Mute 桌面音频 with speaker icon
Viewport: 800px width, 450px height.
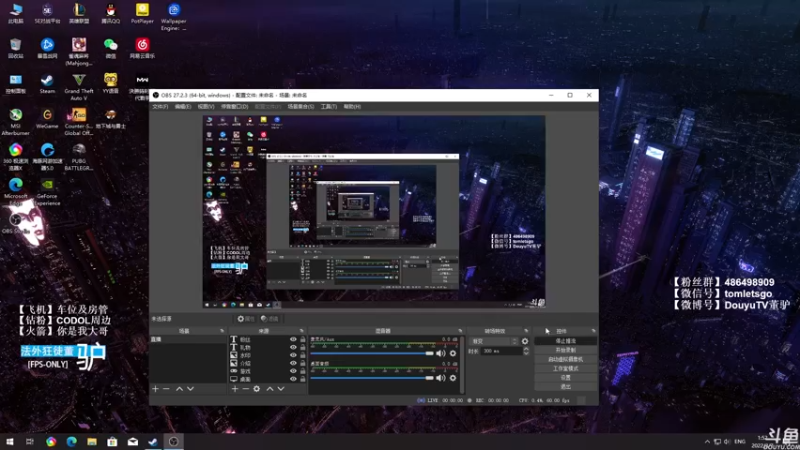(x=441, y=378)
